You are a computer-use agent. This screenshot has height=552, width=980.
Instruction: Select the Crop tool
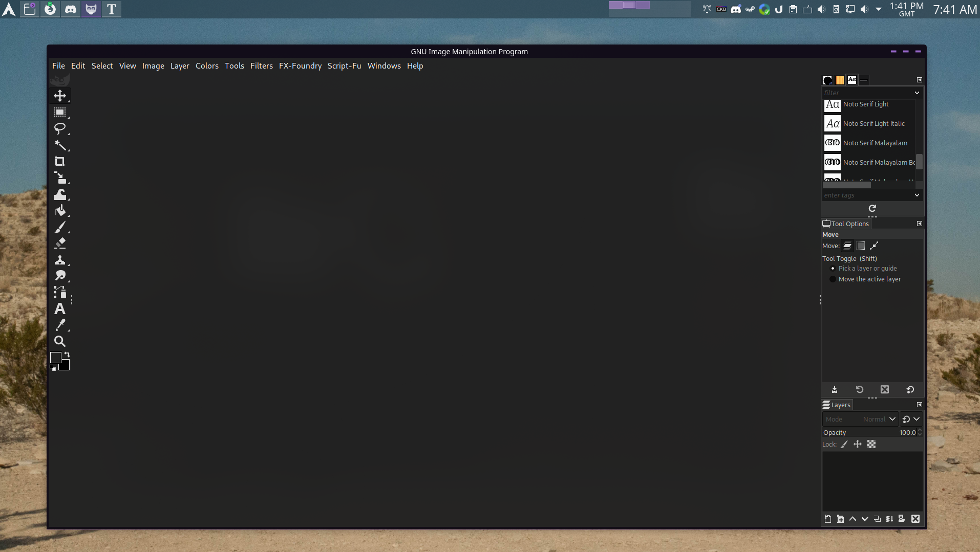[60, 161]
